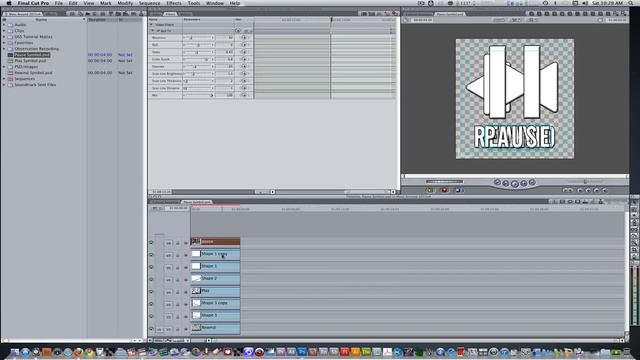Select Play Symbol.psd in the Browser
Image resolution: width=640 pixels, height=360 pixels.
30,61
